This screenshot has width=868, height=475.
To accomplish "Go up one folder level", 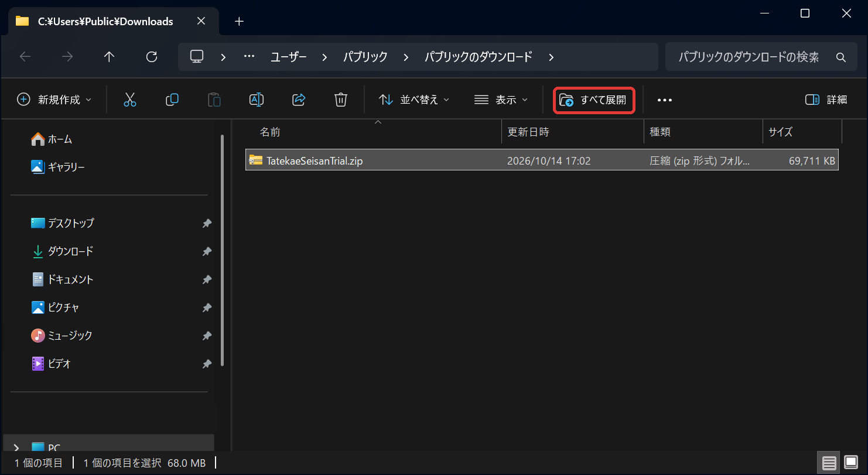I will point(110,57).
